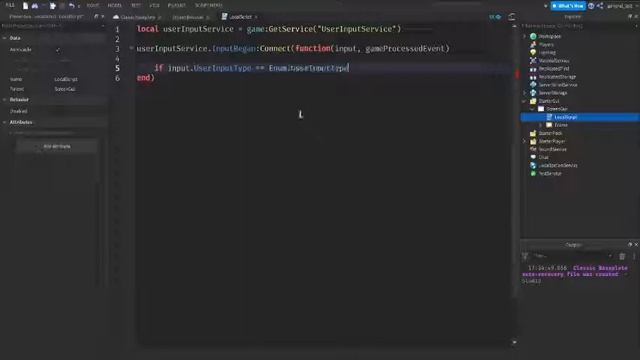Switch to the Classic Baseplate editor tab
This screenshot has width=640, height=360.
coord(138,17)
